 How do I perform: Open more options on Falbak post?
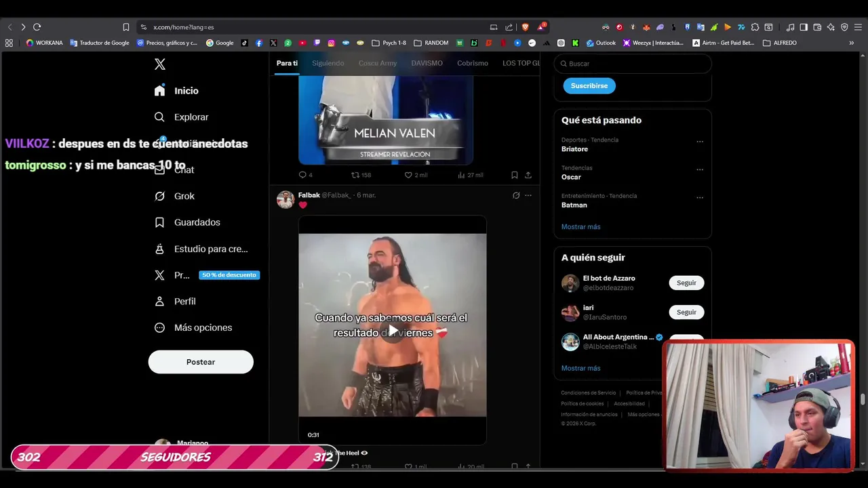[x=528, y=195]
